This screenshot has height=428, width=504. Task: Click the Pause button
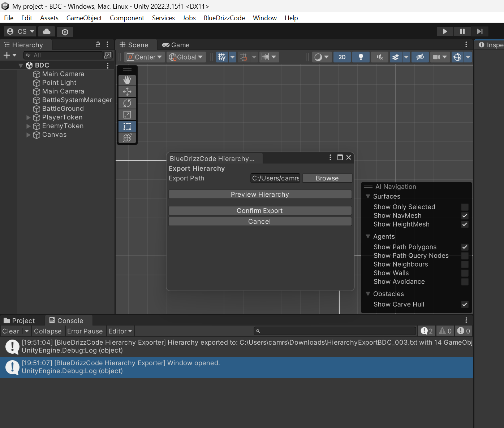coord(462,31)
